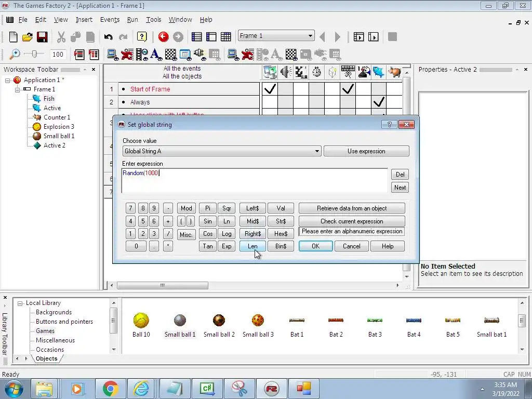Click the Misc. calculator button
Viewport: 532px width, 399px height.
tap(186, 234)
